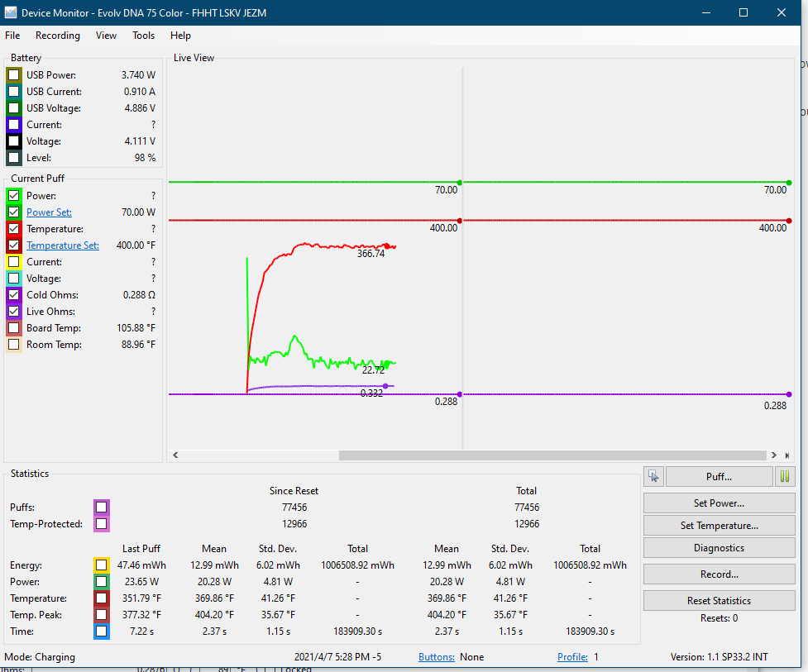Click the scrollbar left arrow under chart

coord(175,455)
